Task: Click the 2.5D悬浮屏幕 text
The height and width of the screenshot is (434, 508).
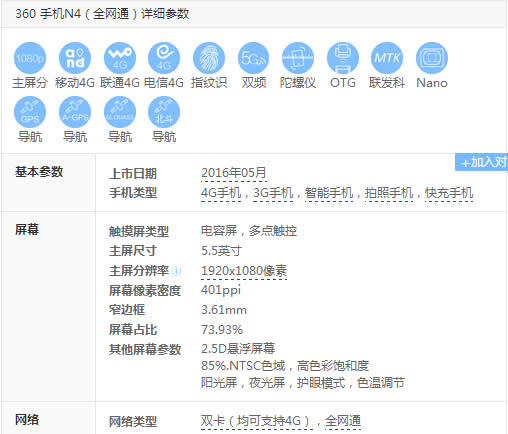Action: [238, 349]
